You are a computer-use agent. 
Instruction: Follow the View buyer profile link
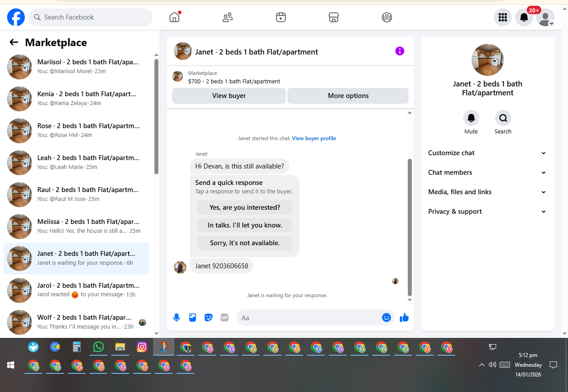coord(314,138)
